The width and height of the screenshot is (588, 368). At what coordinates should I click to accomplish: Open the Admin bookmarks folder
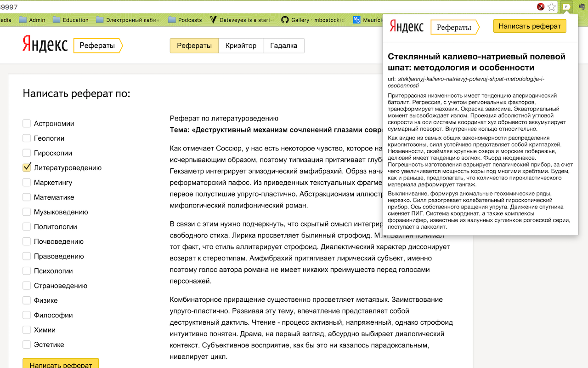[32, 20]
